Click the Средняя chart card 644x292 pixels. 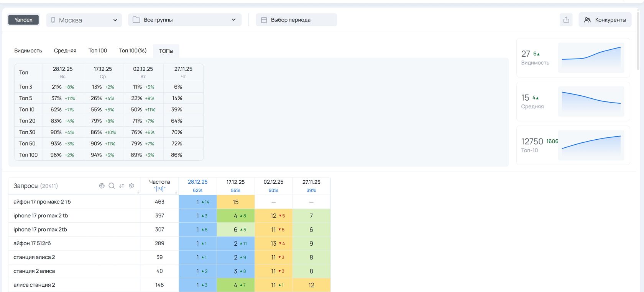click(573, 101)
